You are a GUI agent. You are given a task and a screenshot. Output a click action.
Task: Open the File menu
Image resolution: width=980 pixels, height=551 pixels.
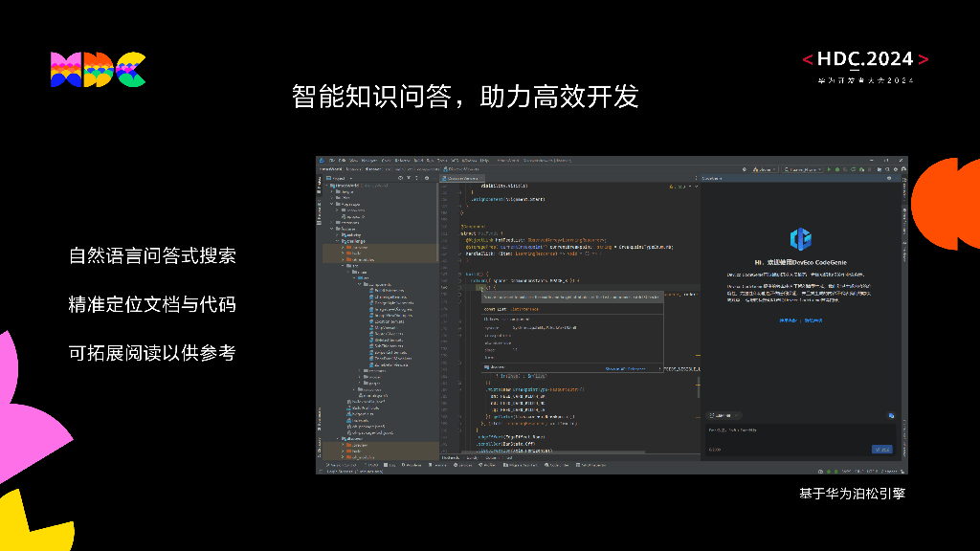(331, 160)
